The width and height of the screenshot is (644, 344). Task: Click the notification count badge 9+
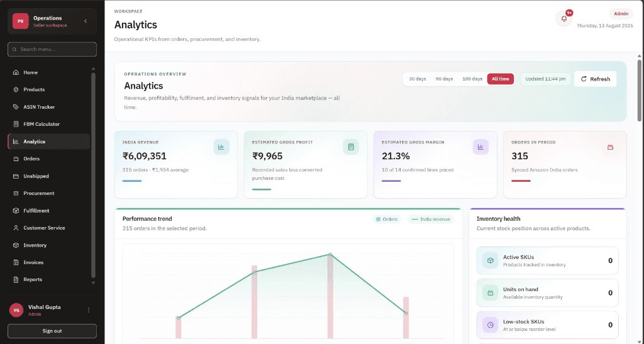coord(569,13)
